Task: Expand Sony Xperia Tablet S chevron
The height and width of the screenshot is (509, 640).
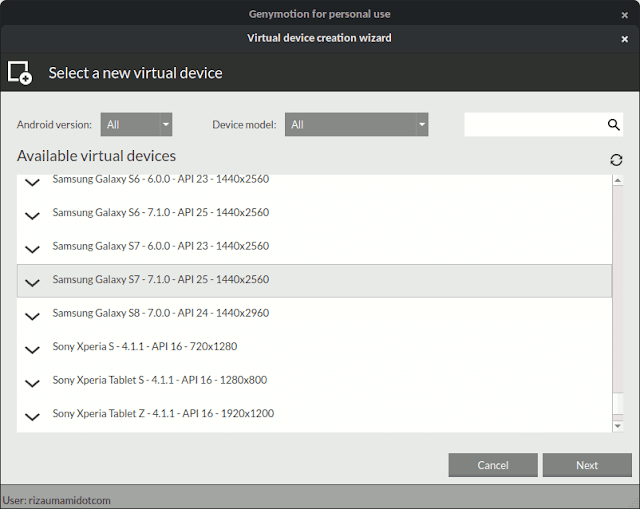Action: (x=32, y=383)
